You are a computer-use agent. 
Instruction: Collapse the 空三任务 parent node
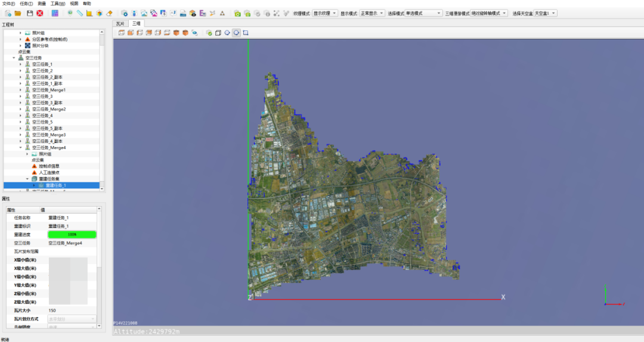[x=14, y=58]
